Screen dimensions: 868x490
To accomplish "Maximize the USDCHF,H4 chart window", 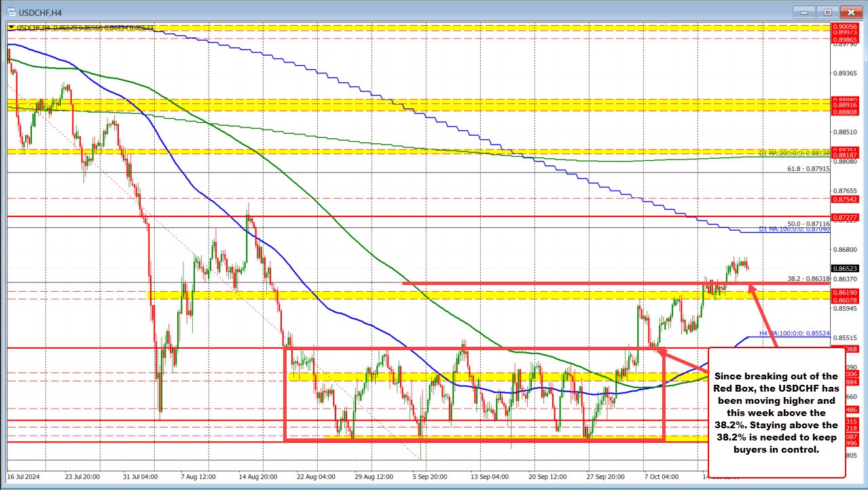I will coord(827,12).
